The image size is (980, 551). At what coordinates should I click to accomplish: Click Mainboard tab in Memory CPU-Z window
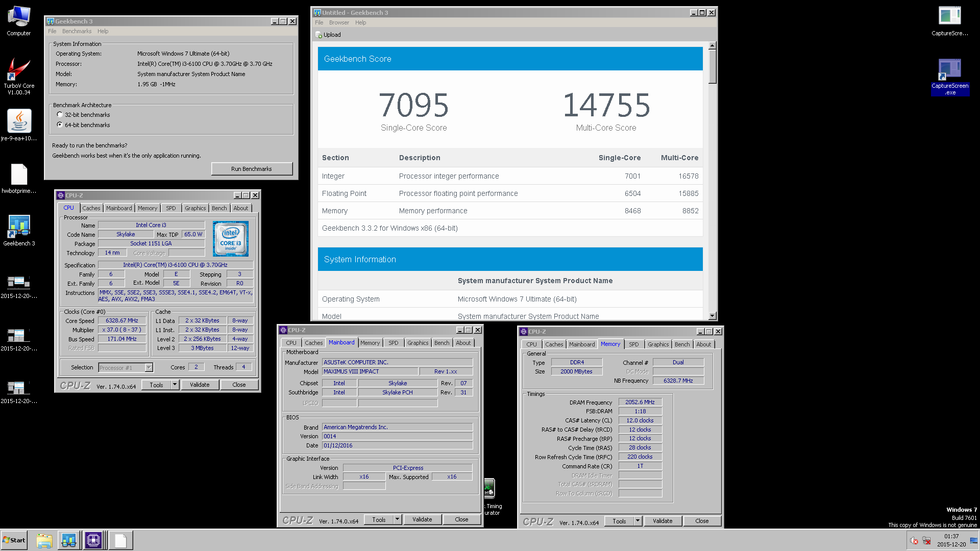[582, 344]
